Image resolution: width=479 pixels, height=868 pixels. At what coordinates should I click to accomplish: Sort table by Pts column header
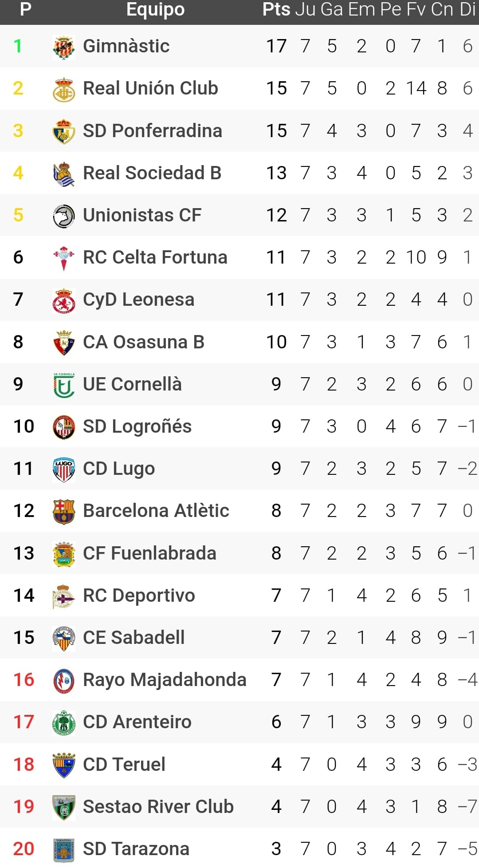point(276,10)
